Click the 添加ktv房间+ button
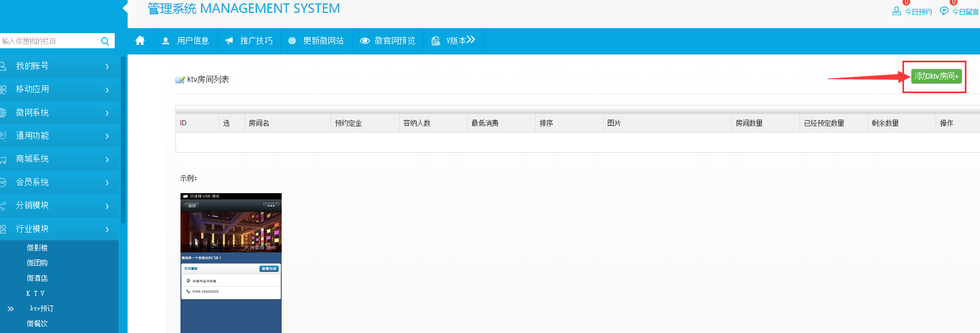Viewport: 980px width, 333px height. pos(936,76)
